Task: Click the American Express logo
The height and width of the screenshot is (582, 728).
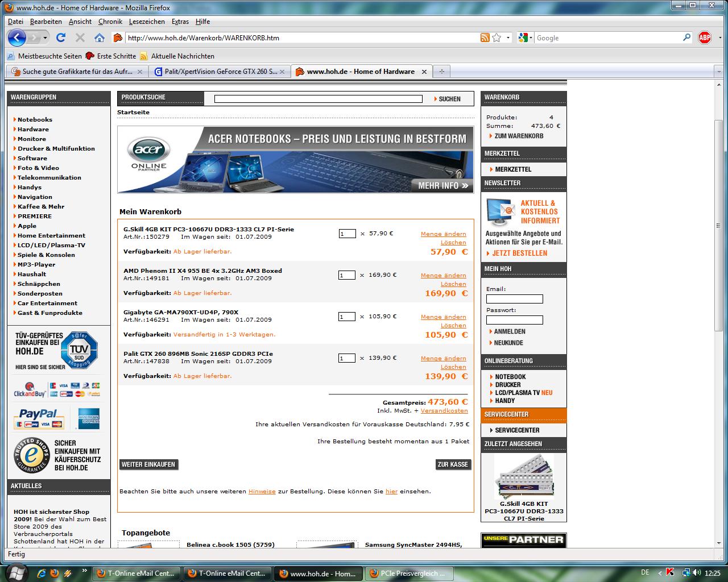Action: (x=89, y=418)
